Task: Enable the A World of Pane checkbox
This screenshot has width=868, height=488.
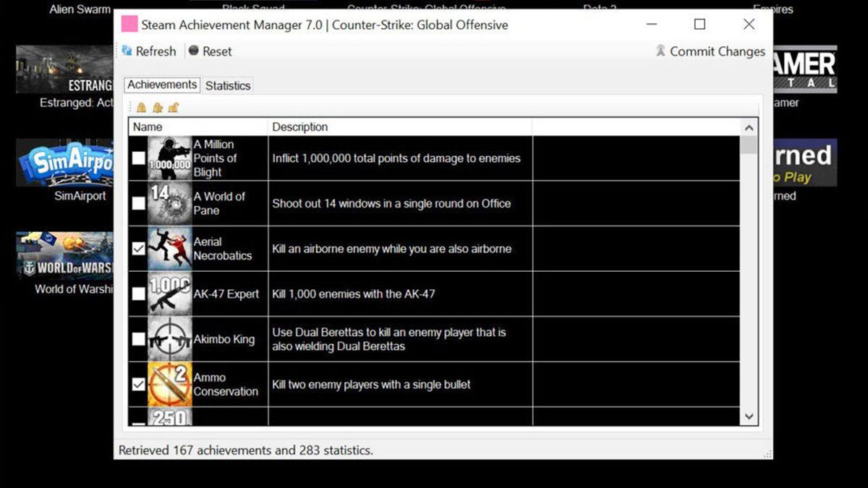Action: click(x=137, y=203)
